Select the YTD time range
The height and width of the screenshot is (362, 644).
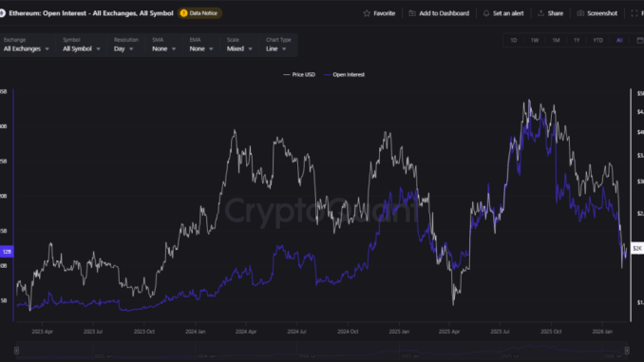(598, 40)
